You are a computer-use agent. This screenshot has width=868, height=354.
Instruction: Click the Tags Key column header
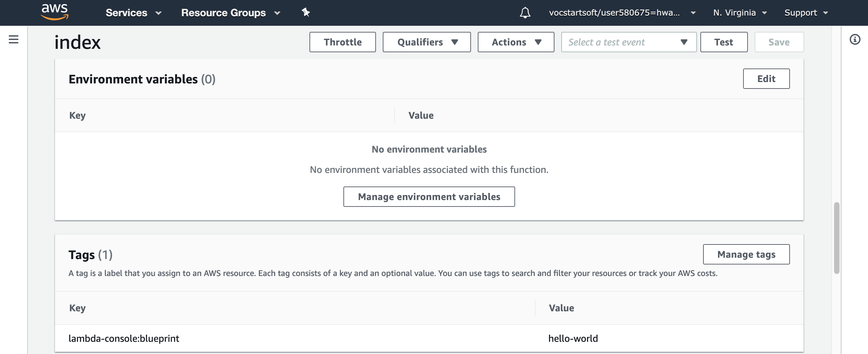[77, 308]
